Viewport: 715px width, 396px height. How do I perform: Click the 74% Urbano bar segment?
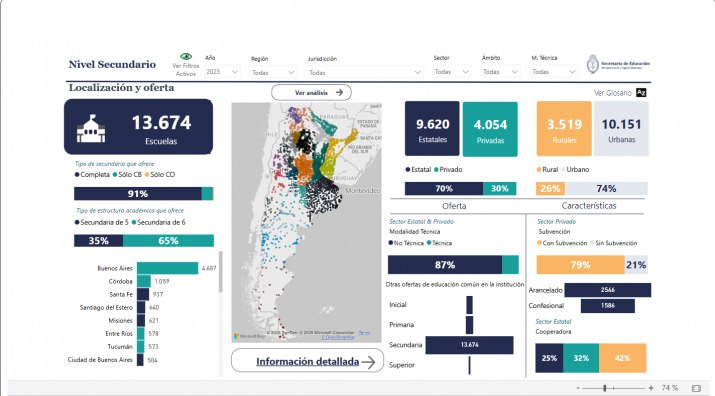coord(606,188)
